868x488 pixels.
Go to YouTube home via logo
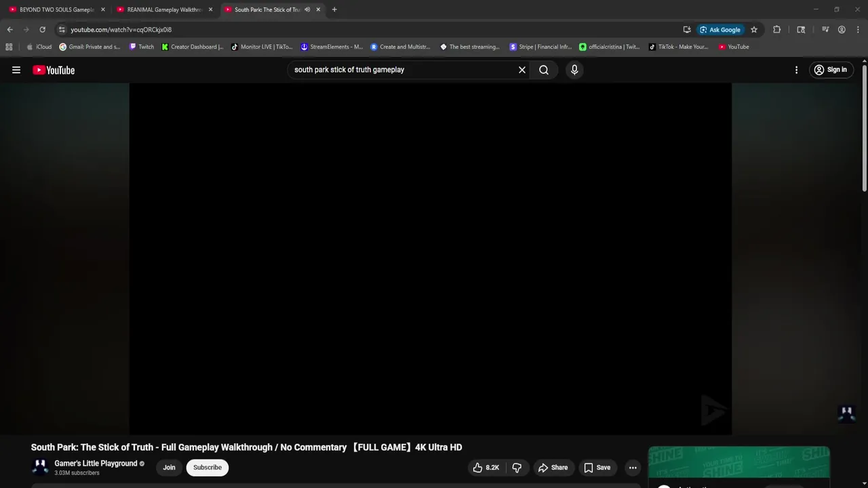click(54, 70)
